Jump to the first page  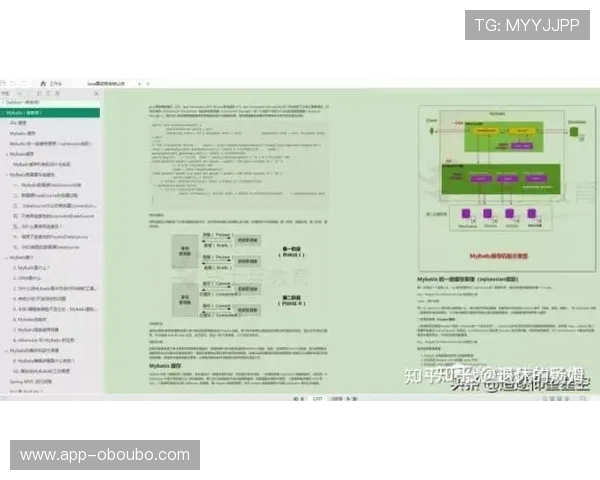coord(295,398)
